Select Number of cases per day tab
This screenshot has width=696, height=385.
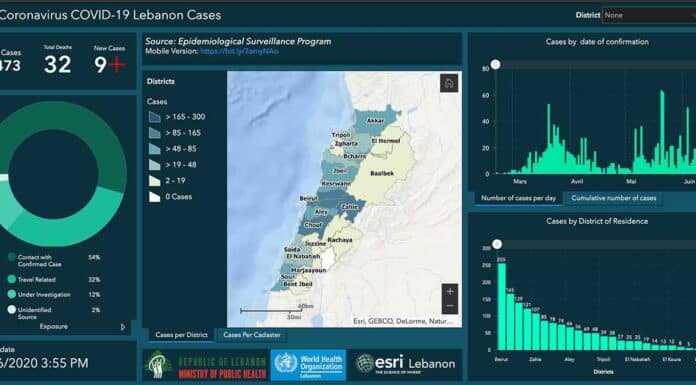pyautogui.click(x=518, y=198)
